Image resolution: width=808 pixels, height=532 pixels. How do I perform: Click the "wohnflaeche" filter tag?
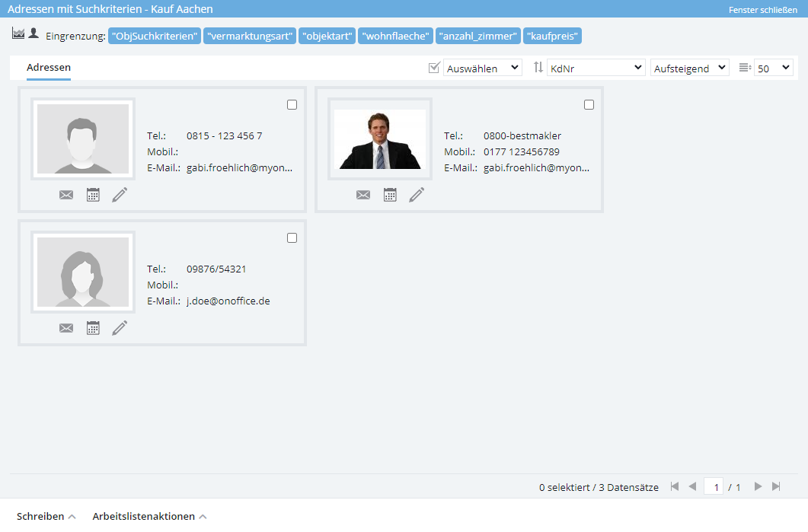point(396,36)
